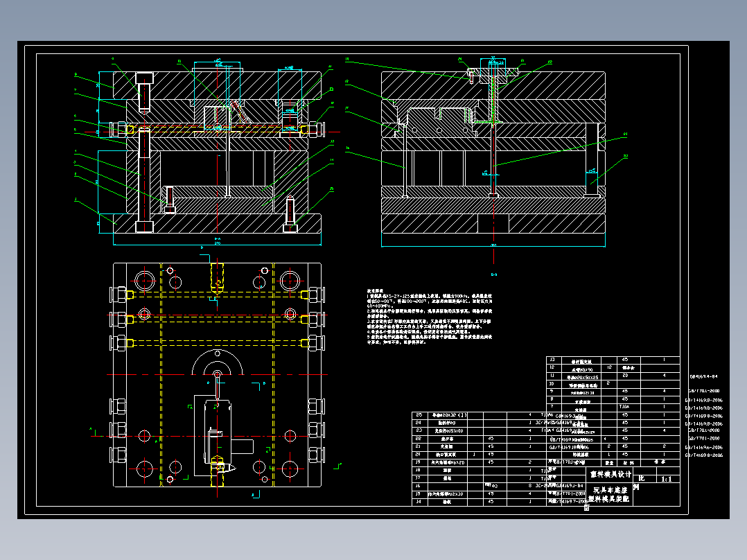This screenshot has width=747, height=560.
Task: Click the 材料 material column header
Action: coord(629,463)
